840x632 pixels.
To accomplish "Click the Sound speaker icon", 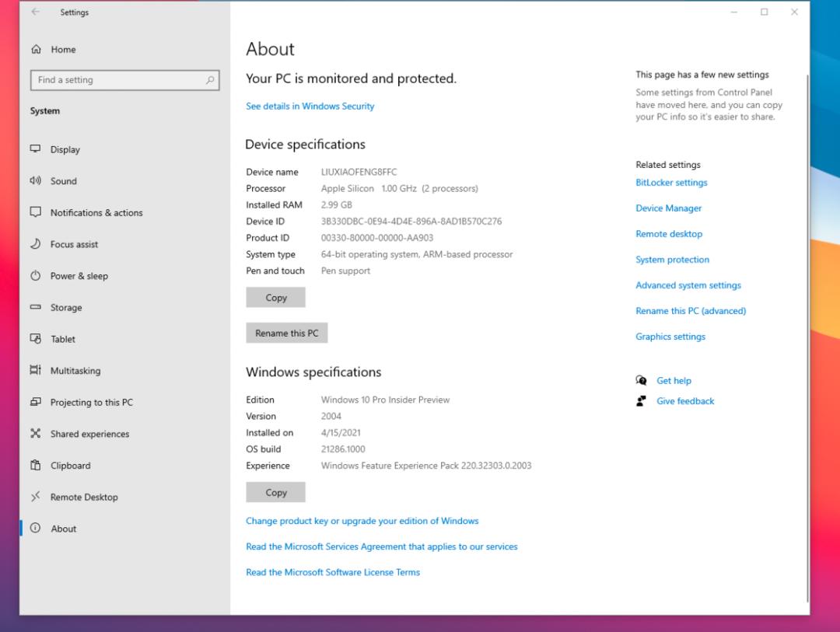I will point(35,180).
